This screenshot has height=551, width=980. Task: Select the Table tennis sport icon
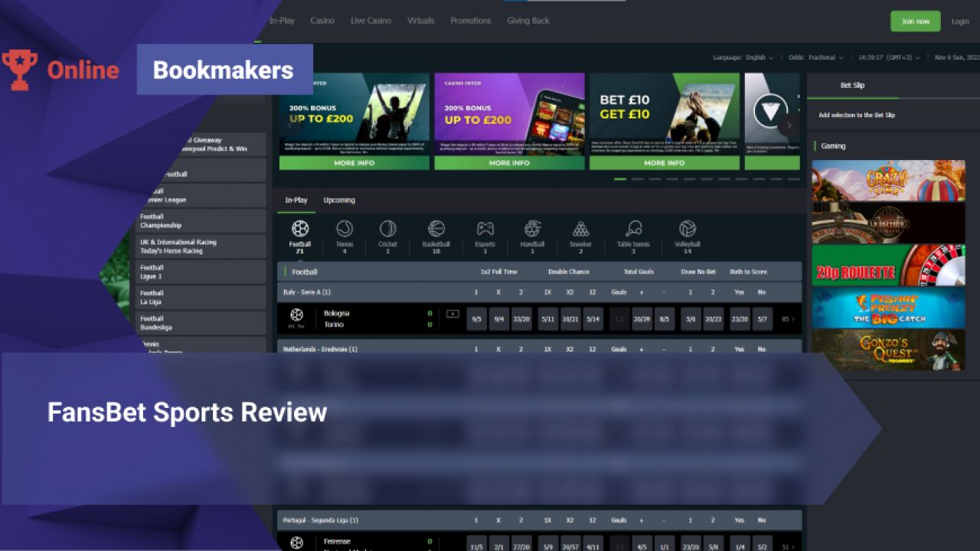point(635,231)
